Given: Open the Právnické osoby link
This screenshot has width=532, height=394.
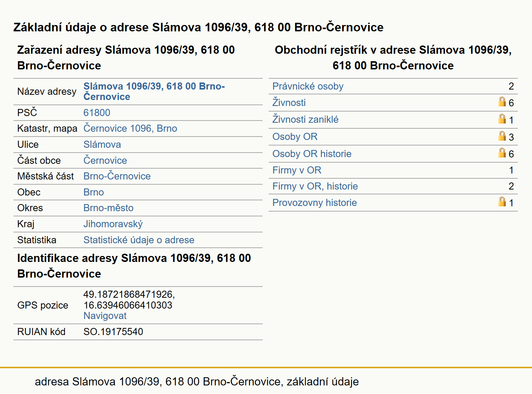Looking at the screenshot, I should (x=308, y=86).
